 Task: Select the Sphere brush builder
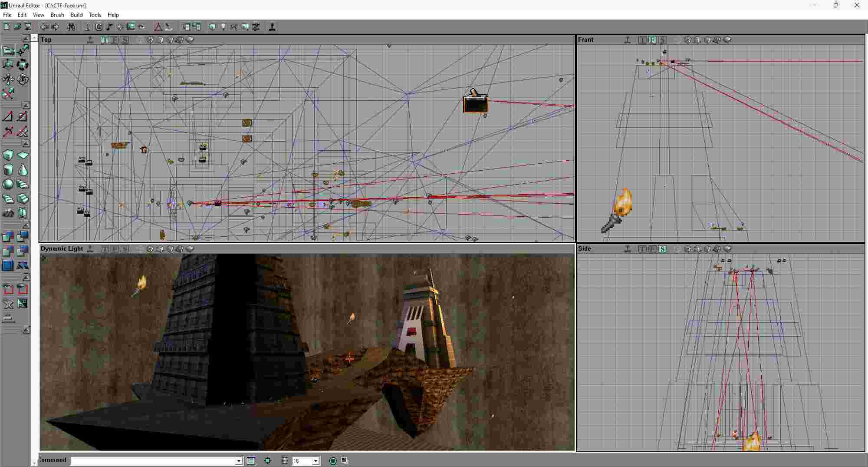click(8, 184)
